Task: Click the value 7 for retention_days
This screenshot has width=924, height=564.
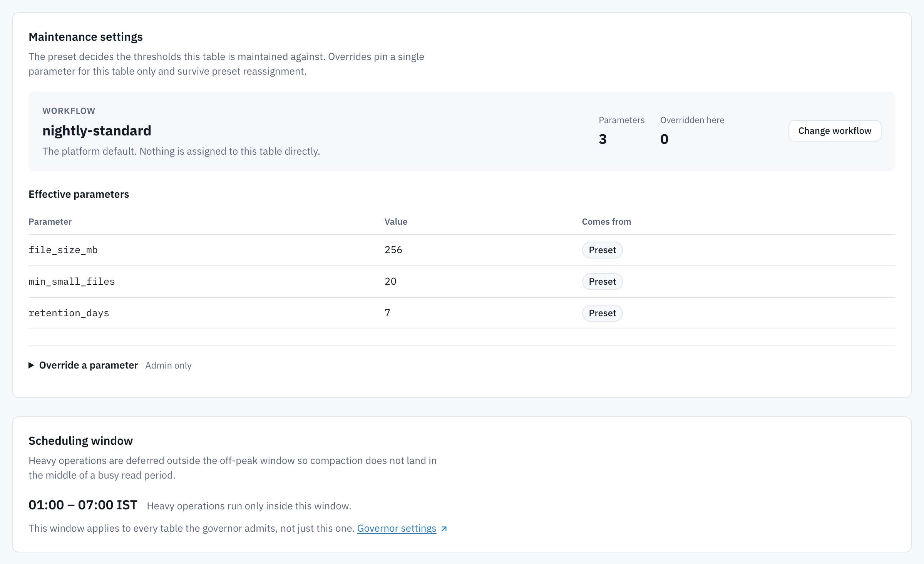Action: 387,313
